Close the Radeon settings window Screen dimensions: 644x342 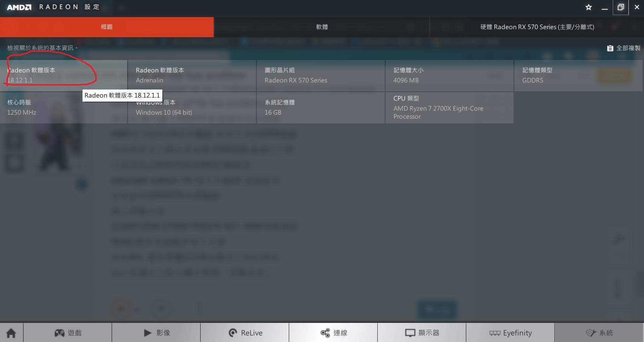click(x=637, y=7)
